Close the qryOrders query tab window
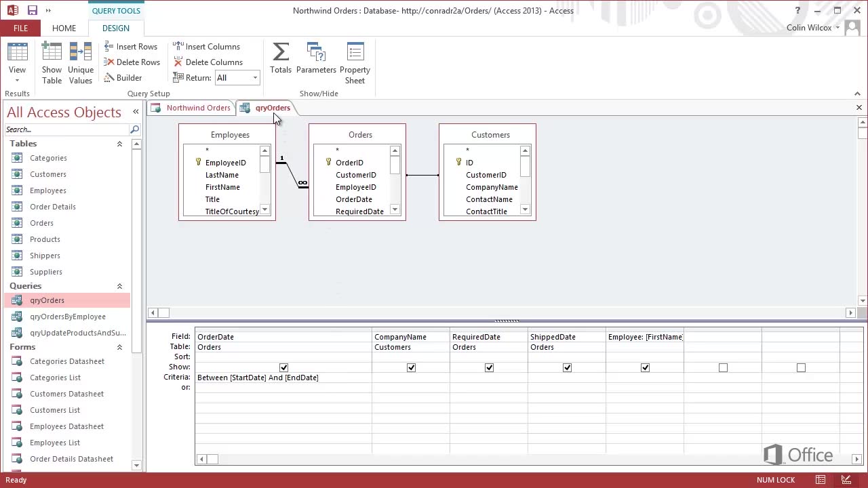The image size is (868, 488). pyautogui.click(x=859, y=108)
